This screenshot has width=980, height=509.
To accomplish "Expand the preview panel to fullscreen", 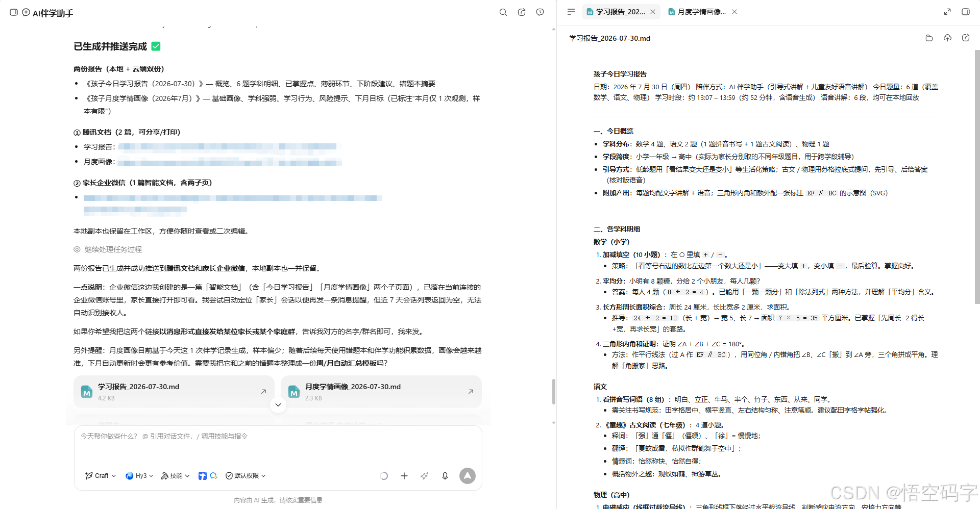I will [947, 12].
